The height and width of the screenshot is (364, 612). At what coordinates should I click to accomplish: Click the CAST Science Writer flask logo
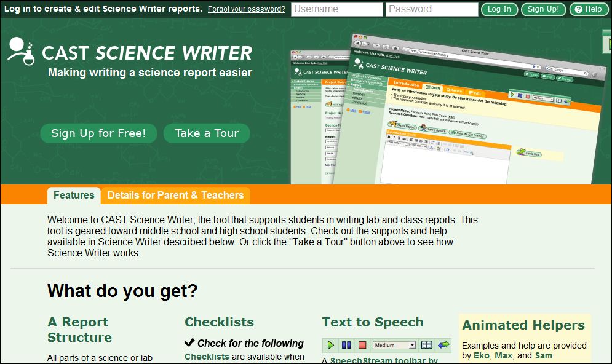[21, 51]
